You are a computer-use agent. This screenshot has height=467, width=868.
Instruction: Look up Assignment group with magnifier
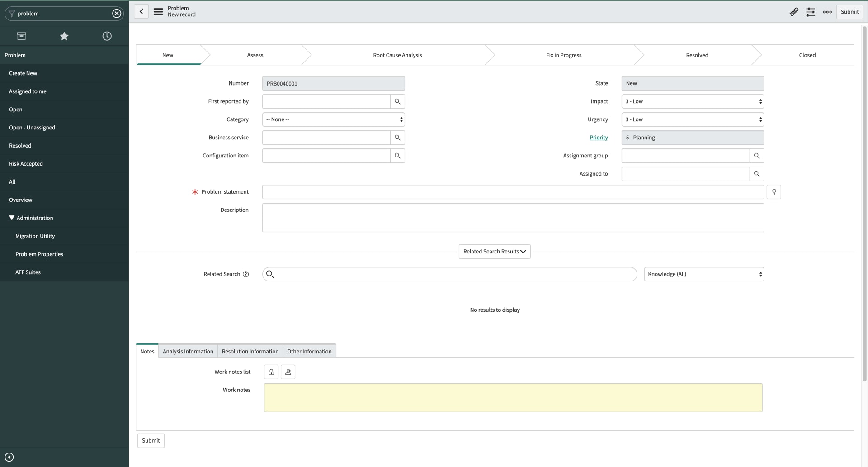757,156
